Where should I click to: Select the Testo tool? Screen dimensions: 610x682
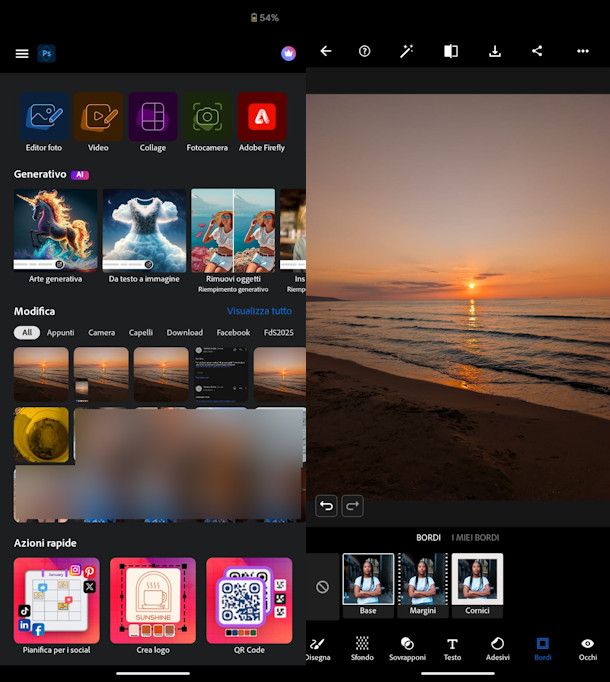pyautogui.click(x=452, y=649)
